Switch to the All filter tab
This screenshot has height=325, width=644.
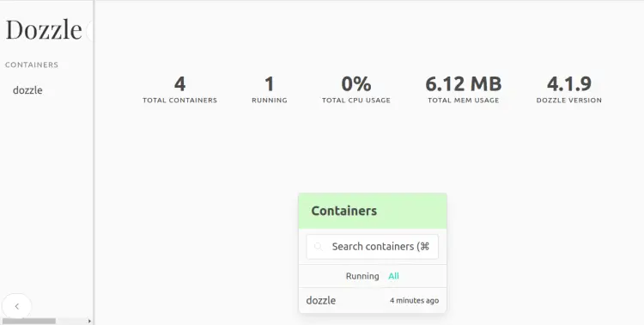pyautogui.click(x=393, y=276)
